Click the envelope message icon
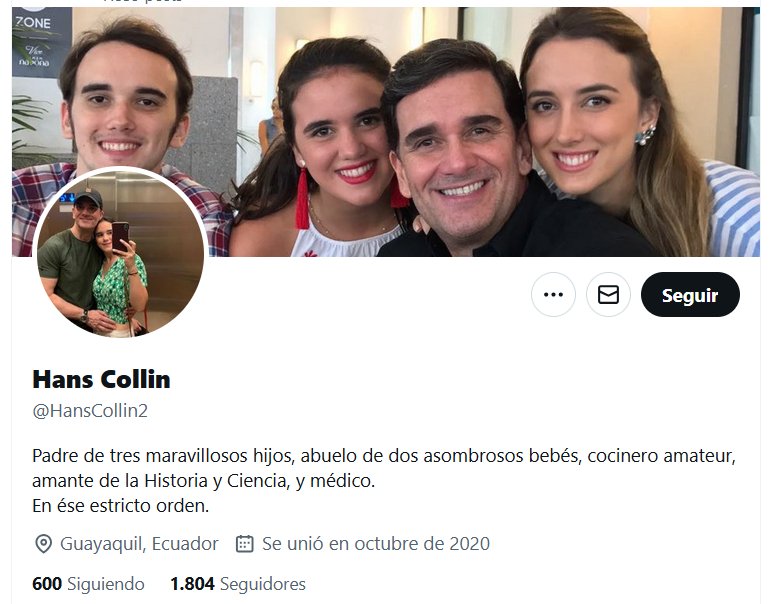This screenshot has width=778, height=604. [x=608, y=295]
